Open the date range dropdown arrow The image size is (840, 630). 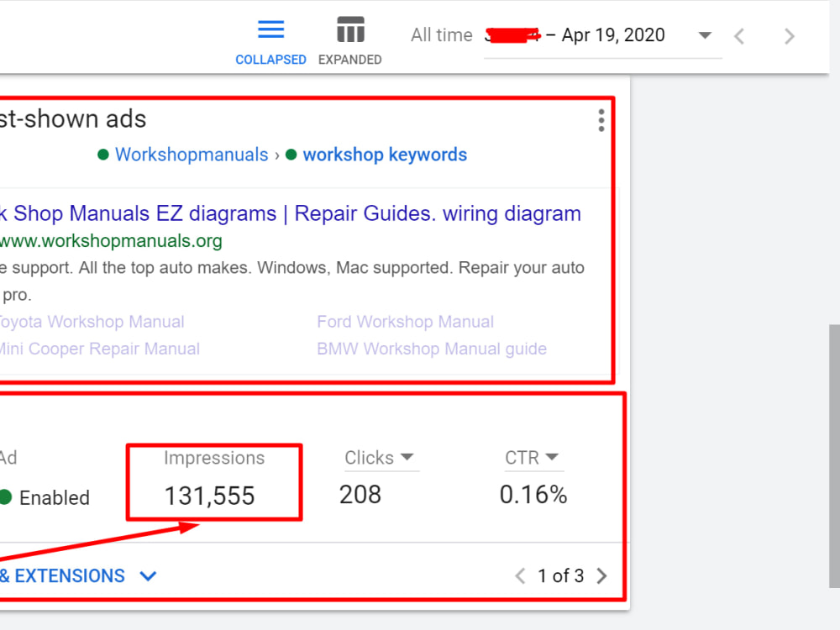[x=705, y=35]
